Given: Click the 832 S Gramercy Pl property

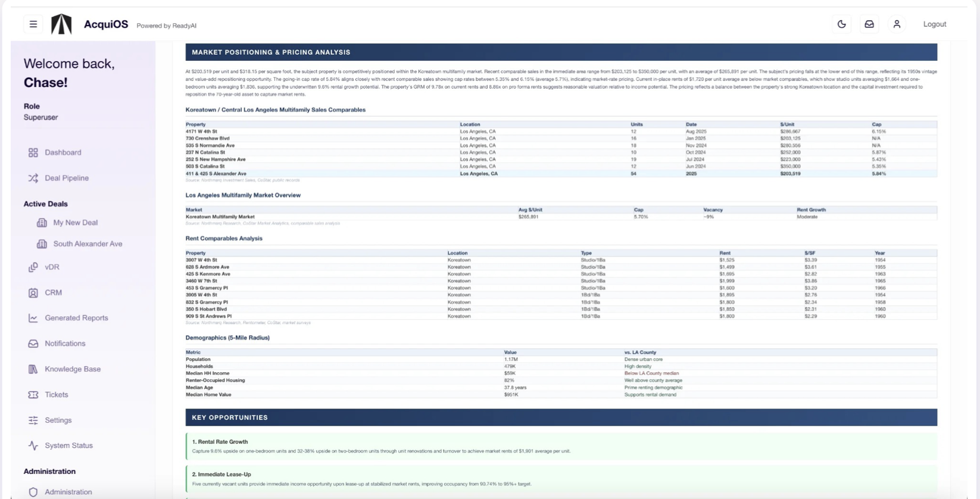Looking at the screenshot, I should tap(207, 302).
